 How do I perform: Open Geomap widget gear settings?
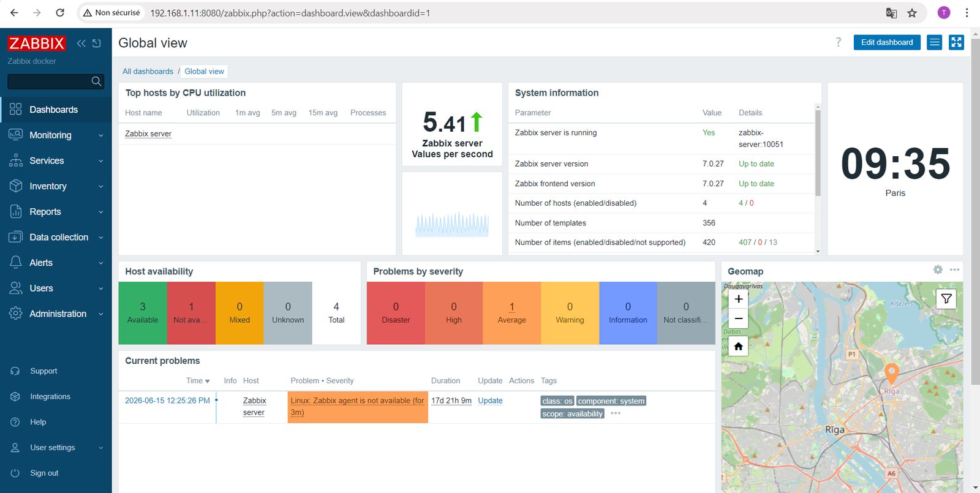(x=938, y=269)
